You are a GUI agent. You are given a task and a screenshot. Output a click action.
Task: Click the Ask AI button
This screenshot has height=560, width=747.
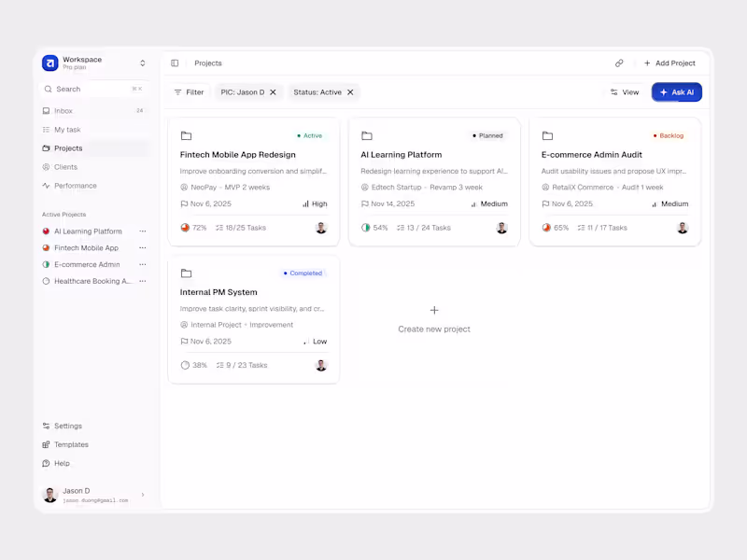[676, 92]
